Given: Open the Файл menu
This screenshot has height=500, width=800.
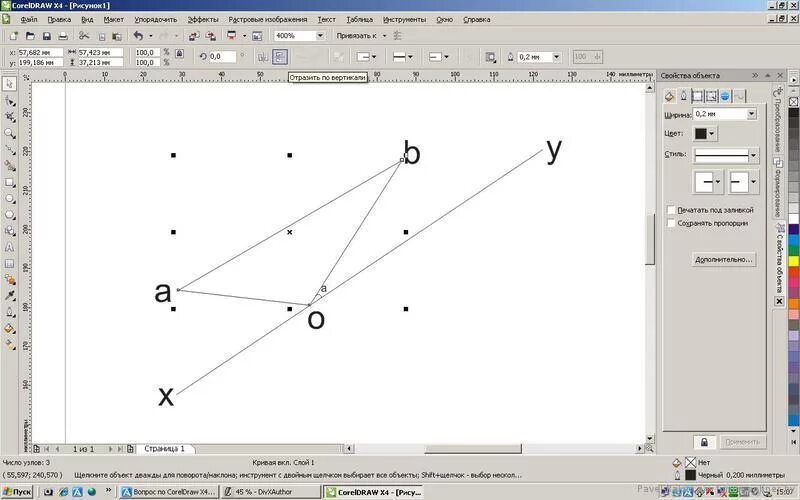Looking at the screenshot, I should coord(29,19).
